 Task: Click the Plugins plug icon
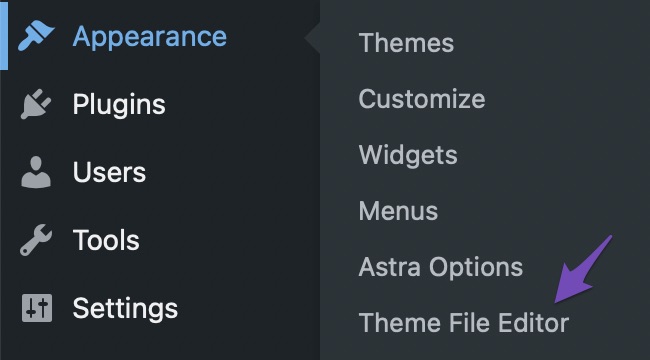coord(36,104)
